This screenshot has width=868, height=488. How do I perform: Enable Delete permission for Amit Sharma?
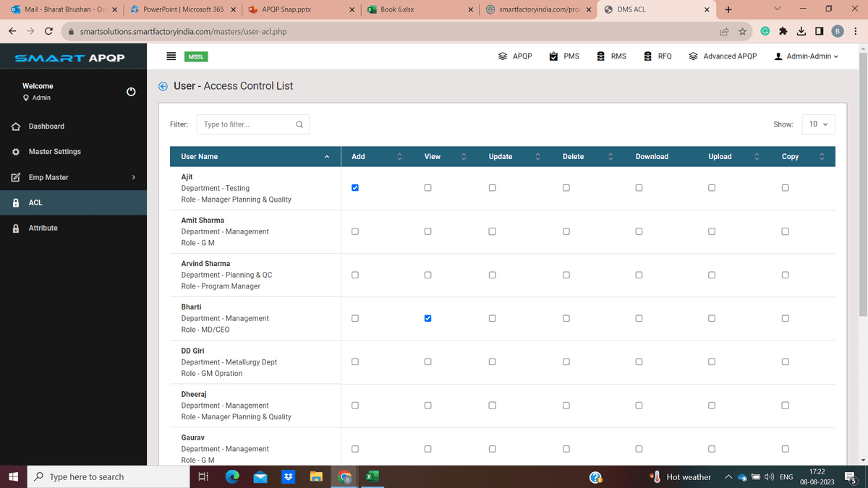[566, 231]
